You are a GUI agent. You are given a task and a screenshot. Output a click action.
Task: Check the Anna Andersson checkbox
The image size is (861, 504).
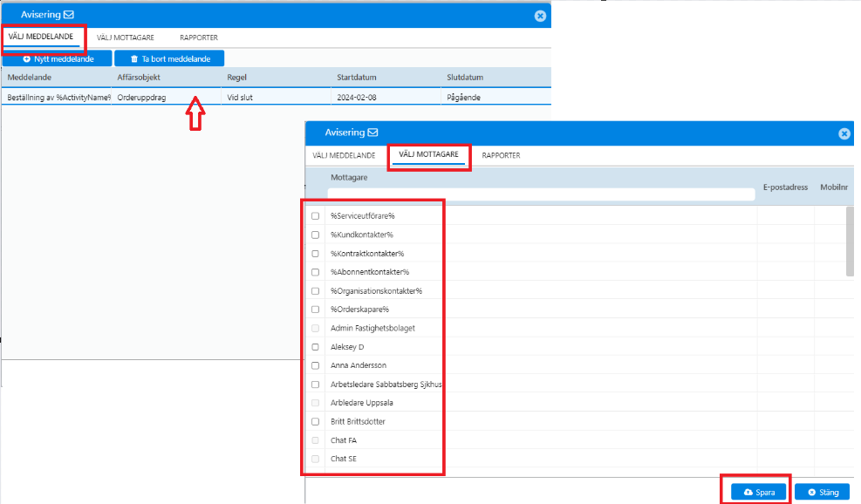click(315, 365)
